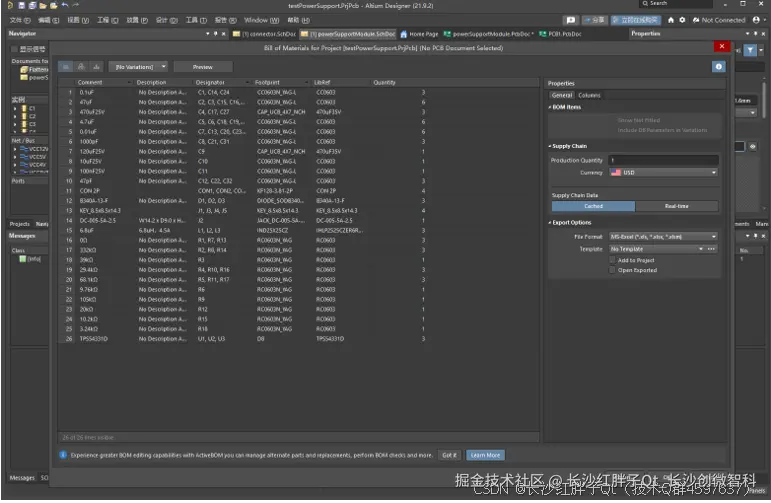This screenshot has height=503, width=771.
Task: Click the Save icon in the title bar
Action: pos(21,5)
